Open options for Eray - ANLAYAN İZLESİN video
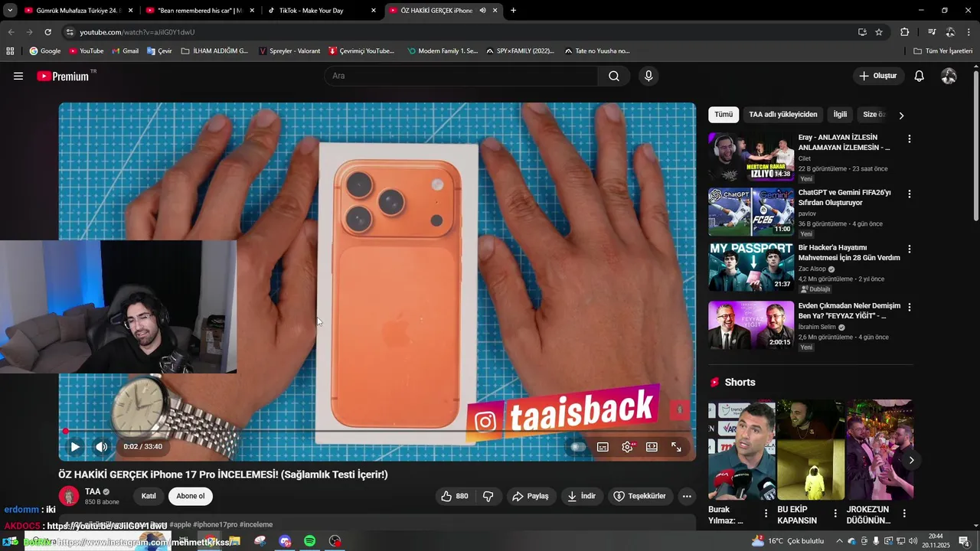The image size is (980, 551). pos(909,139)
